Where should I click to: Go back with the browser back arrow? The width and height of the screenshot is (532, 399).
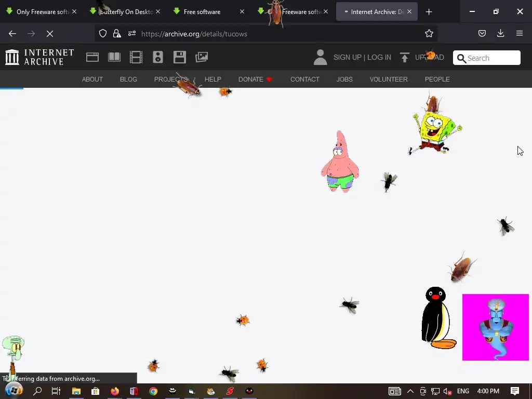[12, 34]
